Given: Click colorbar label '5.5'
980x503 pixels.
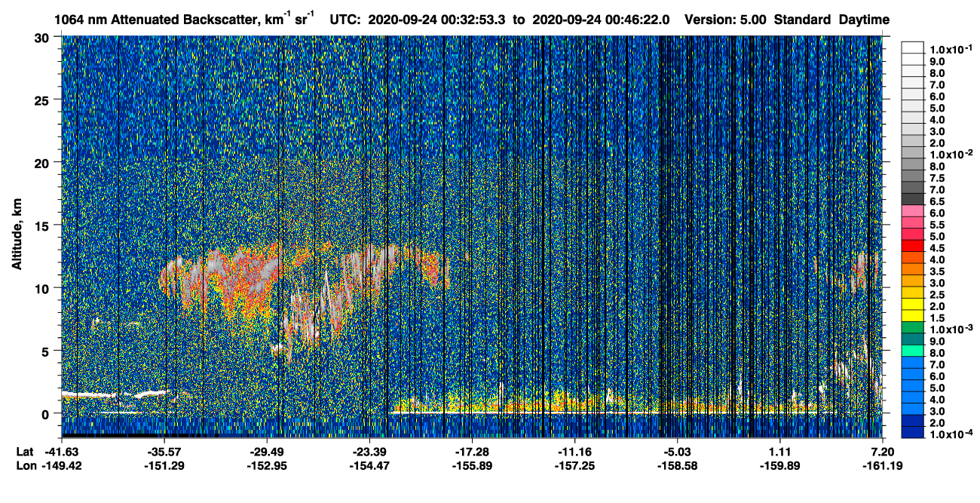Looking at the screenshot, I should [x=937, y=224].
